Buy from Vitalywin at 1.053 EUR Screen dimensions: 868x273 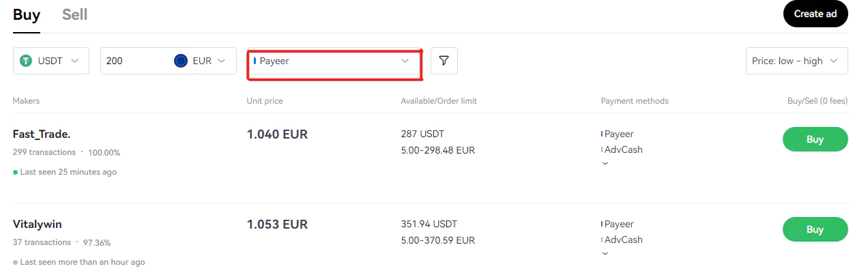pos(815,229)
